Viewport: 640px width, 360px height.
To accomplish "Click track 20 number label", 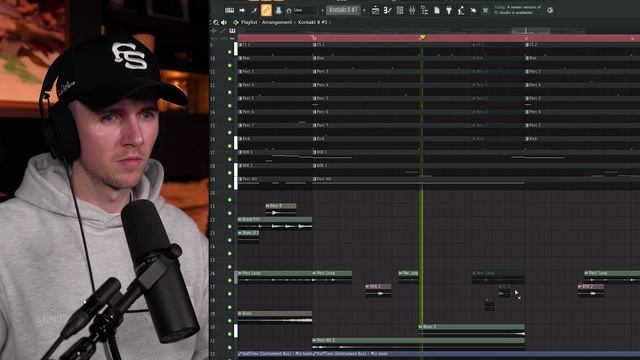I will click(212, 193).
